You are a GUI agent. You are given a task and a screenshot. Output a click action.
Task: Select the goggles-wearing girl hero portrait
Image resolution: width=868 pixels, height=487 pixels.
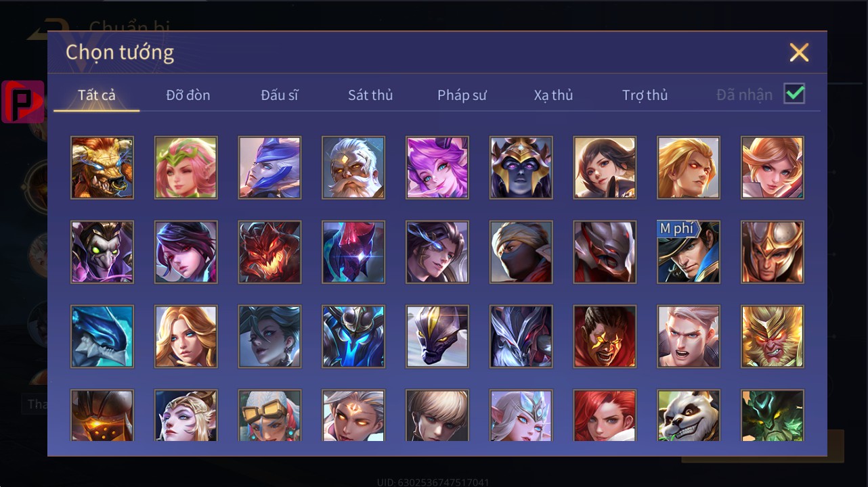[x=269, y=415]
